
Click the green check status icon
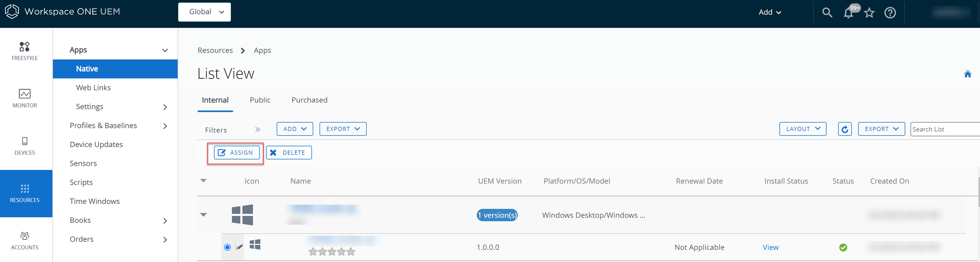click(x=843, y=248)
